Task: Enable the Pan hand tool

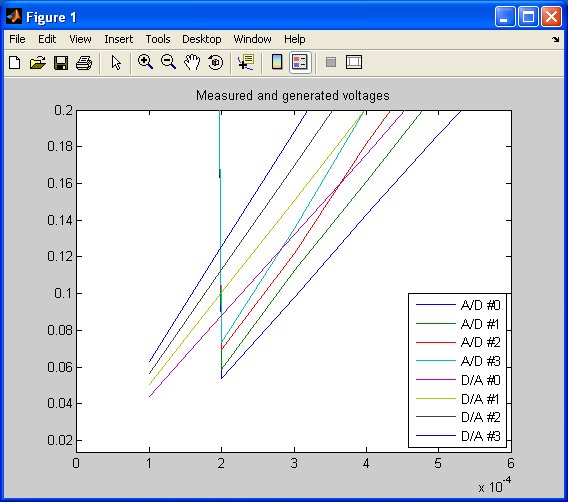Action: pyautogui.click(x=192, y=62)
